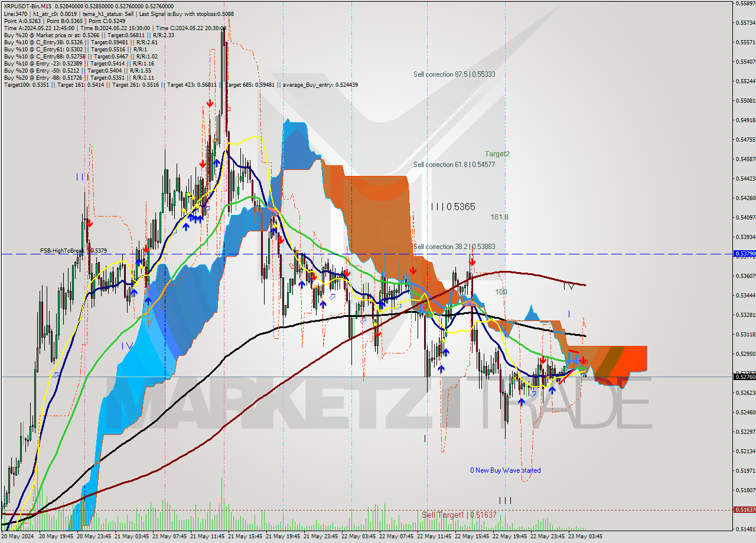The height and width of the screenshot is (543, 756).
Task: Select the 0.52950 price axis value
Action: (745, 354)
